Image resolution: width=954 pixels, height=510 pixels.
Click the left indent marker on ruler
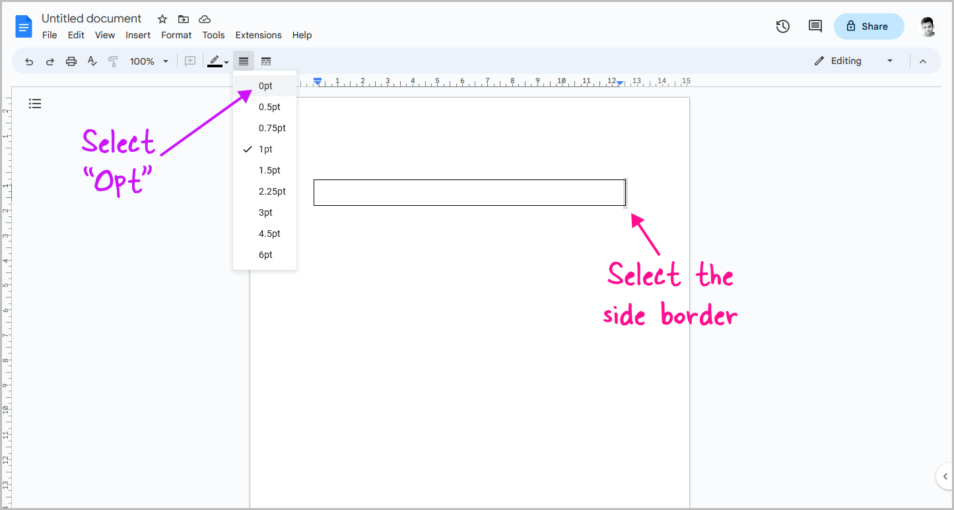tap(318, 82)
